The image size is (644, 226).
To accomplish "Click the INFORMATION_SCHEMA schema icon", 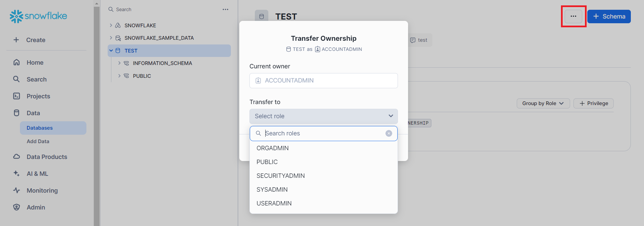I will tap(126, 63).
